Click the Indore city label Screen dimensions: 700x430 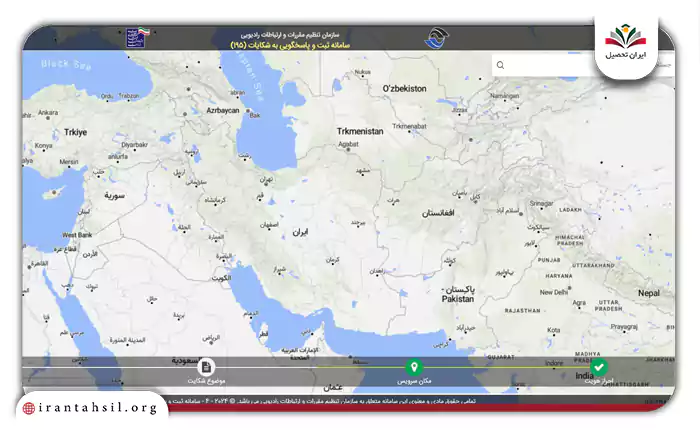tap(554, 363)
